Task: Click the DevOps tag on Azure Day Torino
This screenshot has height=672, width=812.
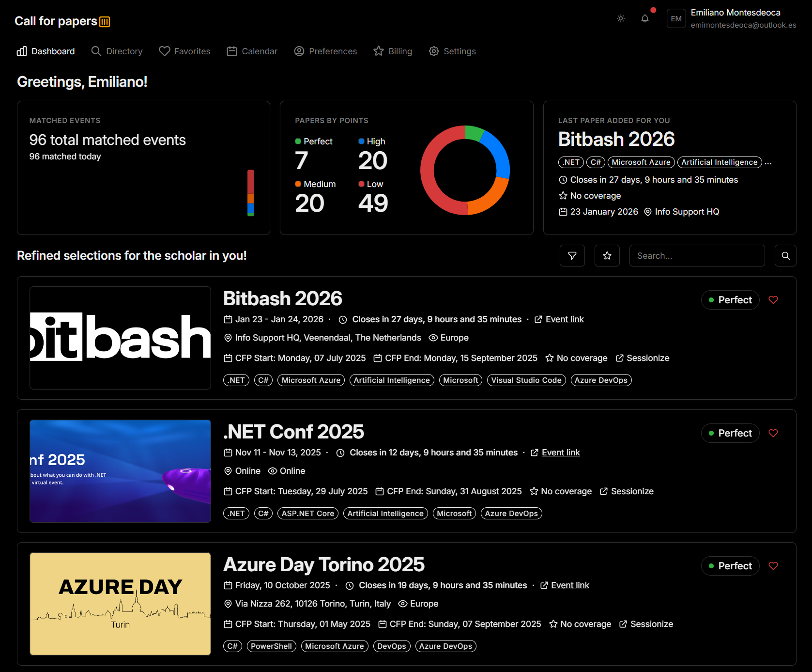Action: coord(391,646)
